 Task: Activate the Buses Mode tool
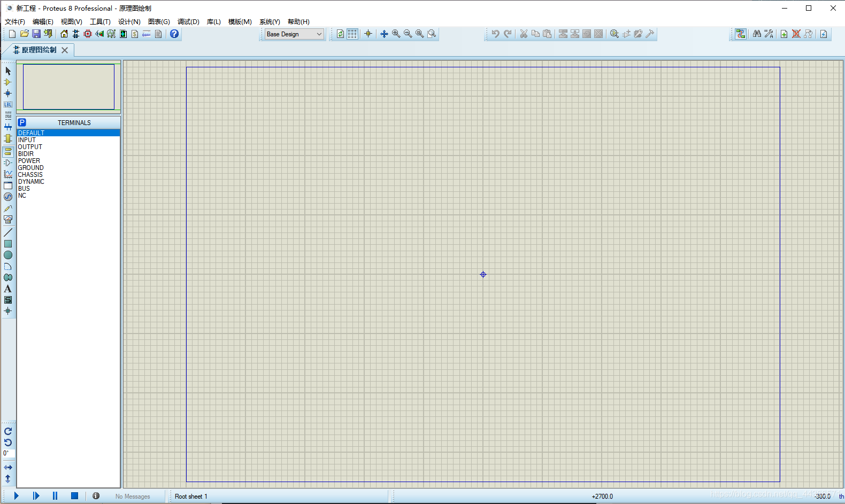tap(8, 127)
